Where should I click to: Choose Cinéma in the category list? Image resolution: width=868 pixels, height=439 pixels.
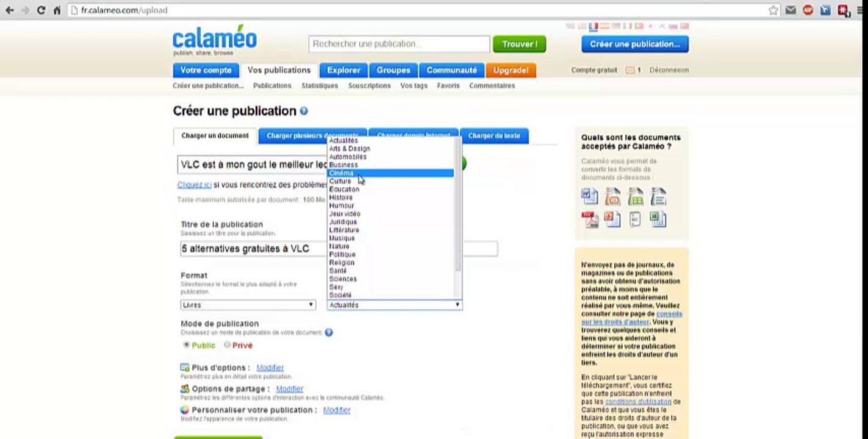click(390, 173)
